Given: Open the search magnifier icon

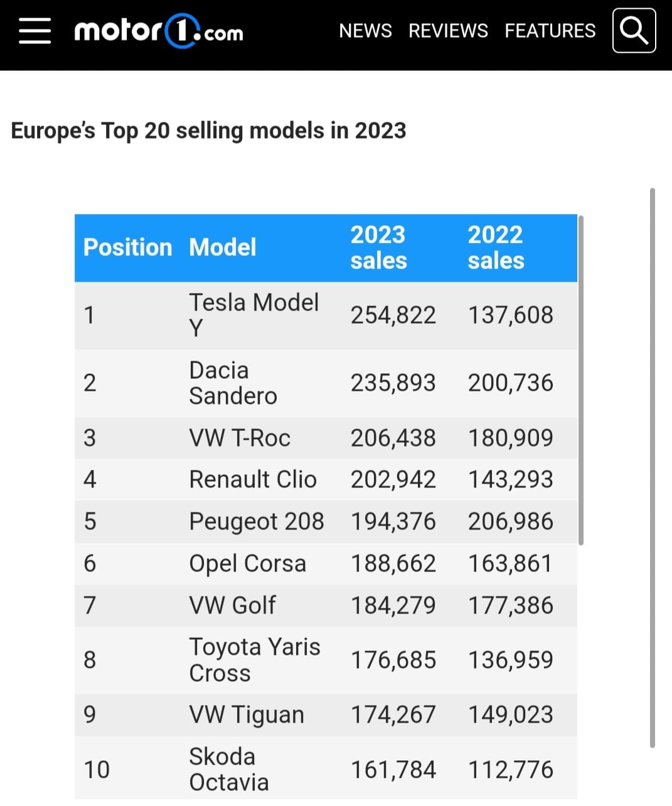Looking at the screenshot, I should coord(634,30).
